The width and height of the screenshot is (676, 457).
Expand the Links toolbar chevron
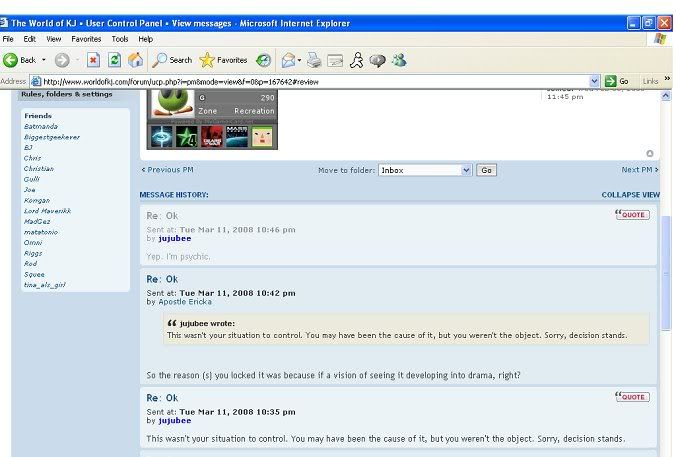[667, 78]
